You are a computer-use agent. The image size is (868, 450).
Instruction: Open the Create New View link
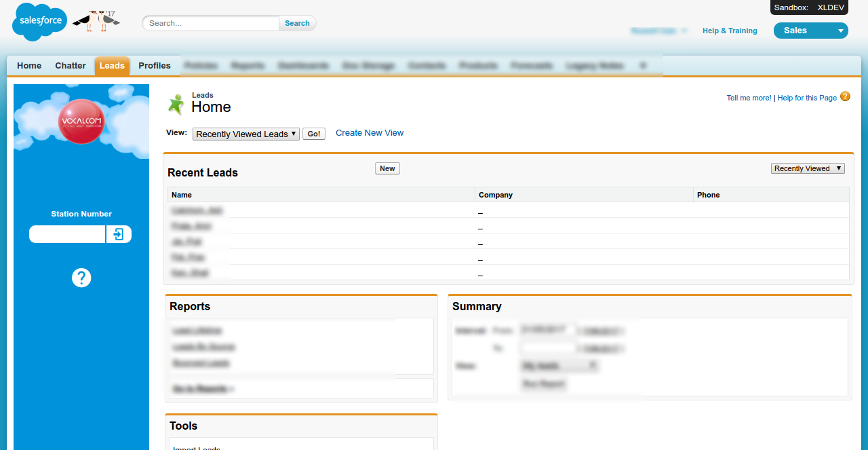tap(370, 133)
